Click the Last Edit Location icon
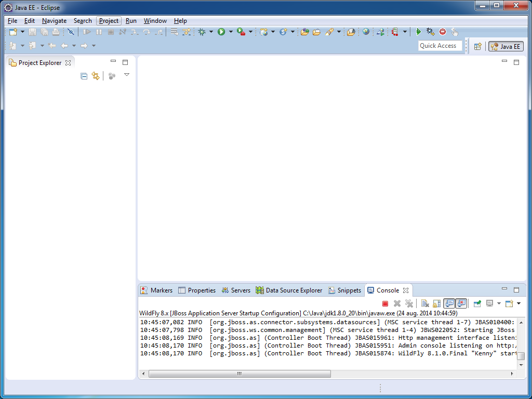The width and height of the screenshot is (532, 399). [52, 46]
